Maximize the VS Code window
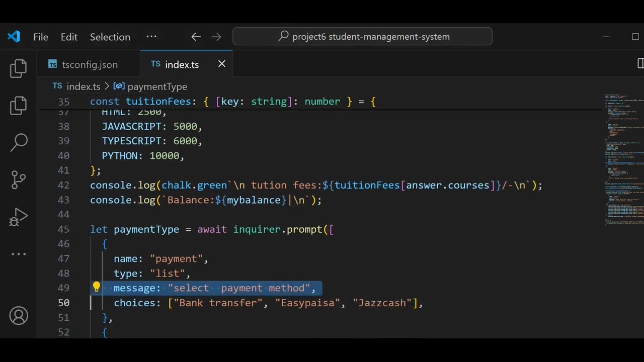 [x=635, y=37]
